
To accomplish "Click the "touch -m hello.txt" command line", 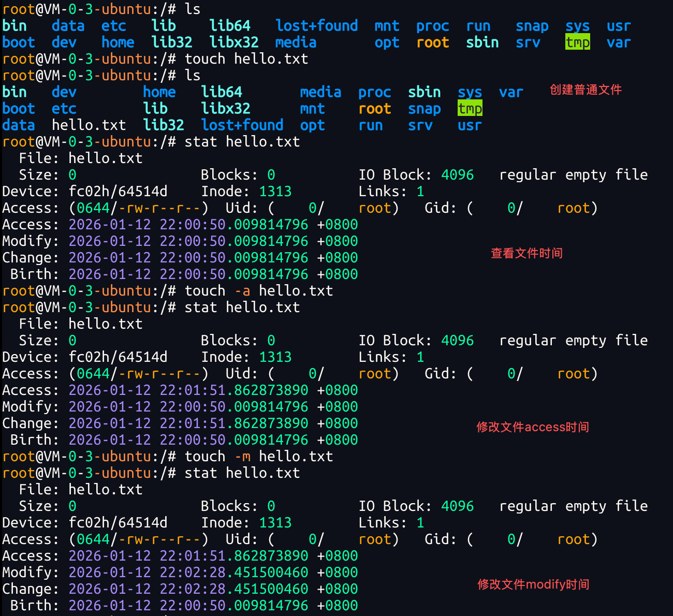I will [258, 457].
